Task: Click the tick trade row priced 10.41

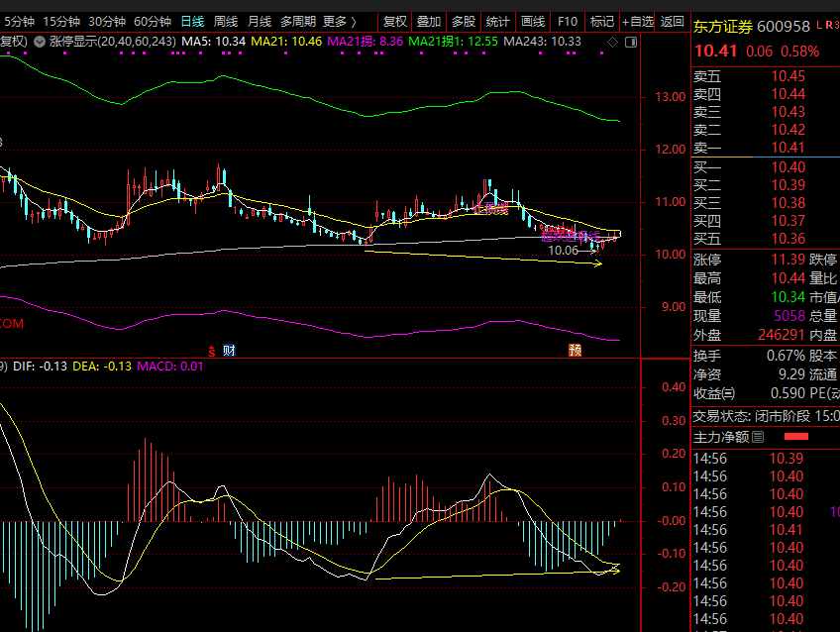Action: 766,530
